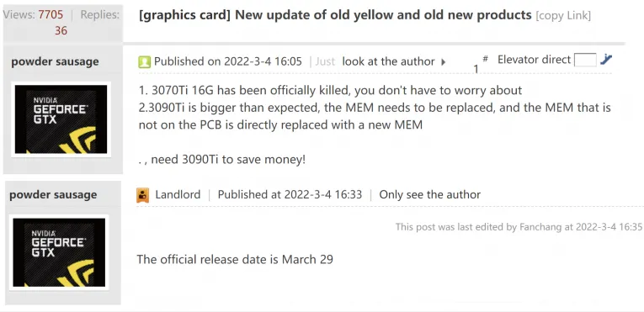The width and height of the screenshot is (644, 312).
Task: Open powder sausage profile in second post
Action: pos(53,194)
